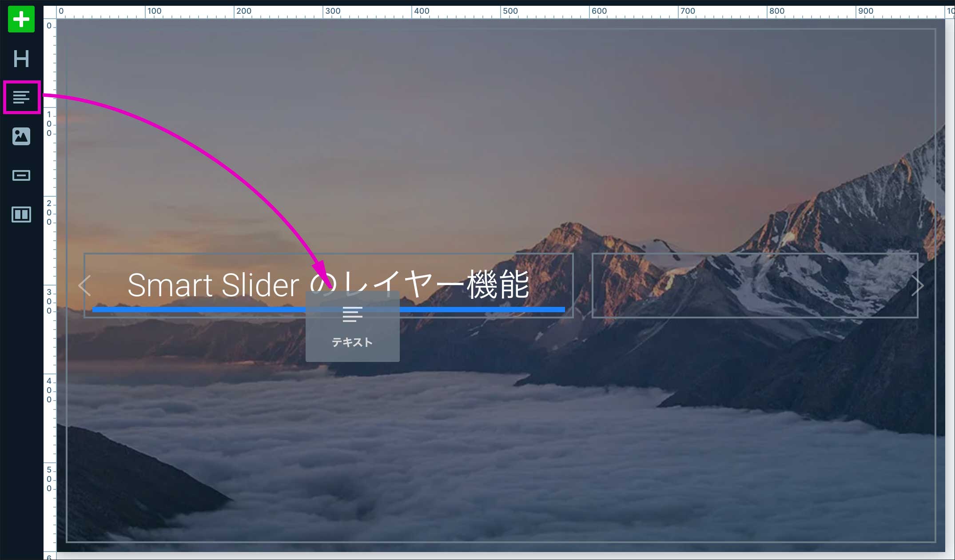Select the Row columns layer icon
Screen dimensions: 955x560
21,214
